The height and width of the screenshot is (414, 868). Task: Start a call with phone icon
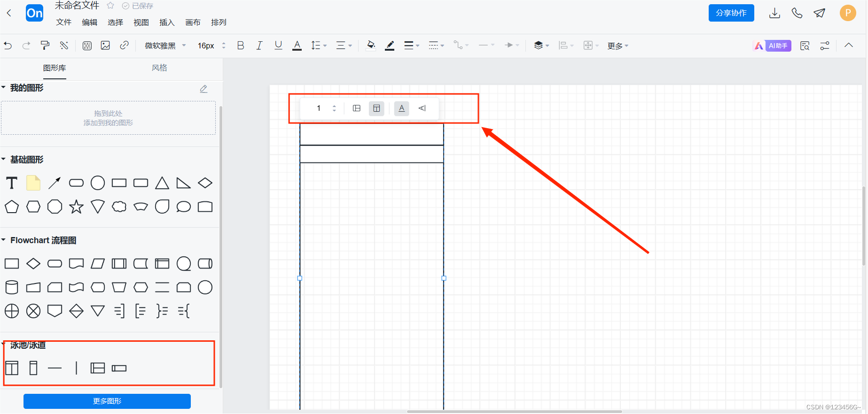pos(797,13)
